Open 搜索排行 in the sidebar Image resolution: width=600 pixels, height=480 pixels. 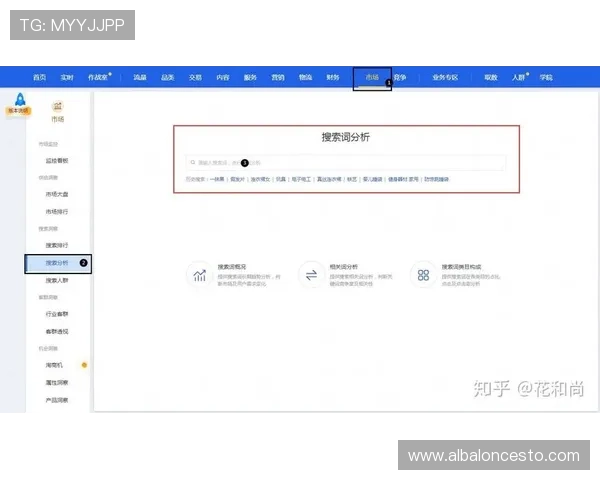click(57, 245)
